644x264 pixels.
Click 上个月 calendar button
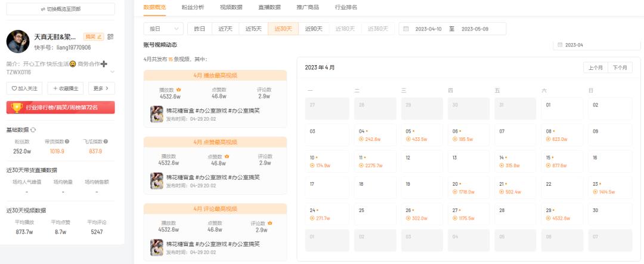[596, 67]
